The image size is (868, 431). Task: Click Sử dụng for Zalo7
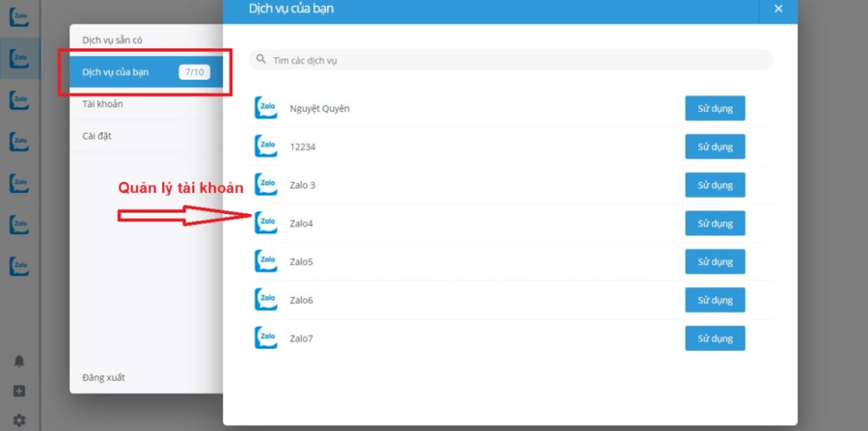click(715, 338)
